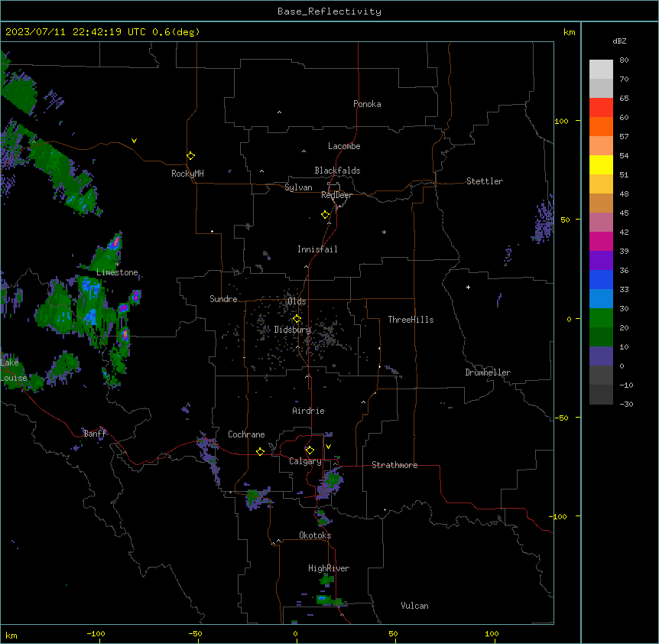The image size is (659, 644).
Task: Click the Didsbury town label
Action: (x=293, y=330)
